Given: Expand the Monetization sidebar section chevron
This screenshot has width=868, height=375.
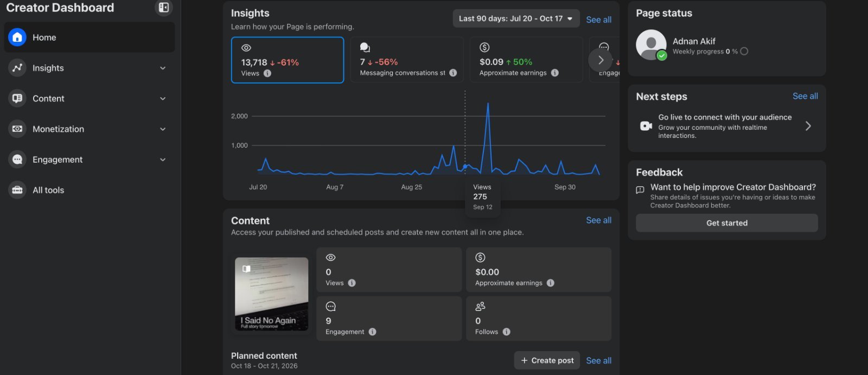Looking at the screenshot, I should (163, 129).
